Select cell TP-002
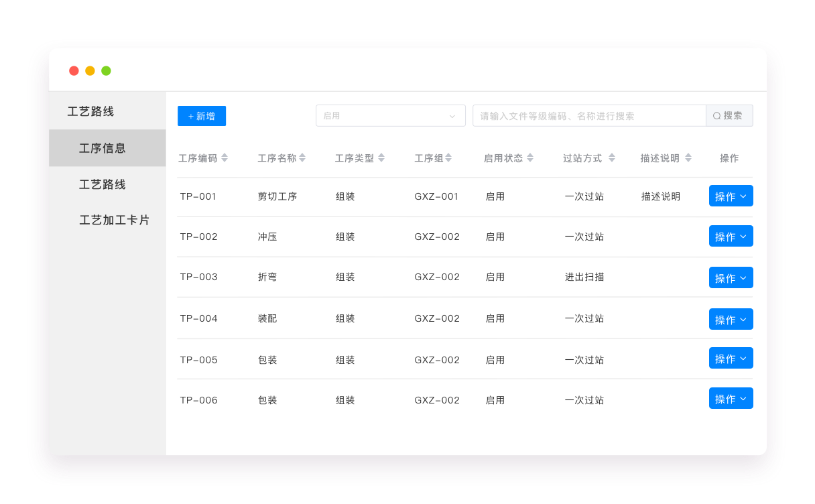This screenshot has width=815, height=504. 198,237
